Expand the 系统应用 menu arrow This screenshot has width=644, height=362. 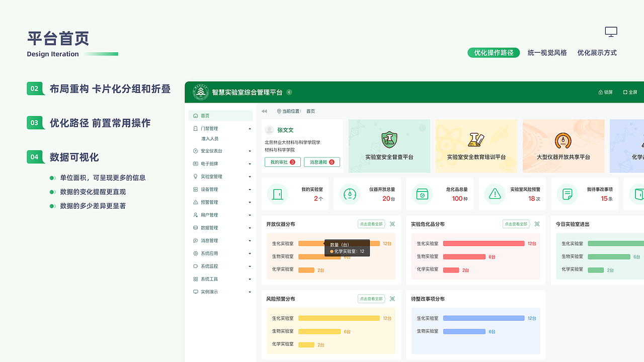pos(250,254)
